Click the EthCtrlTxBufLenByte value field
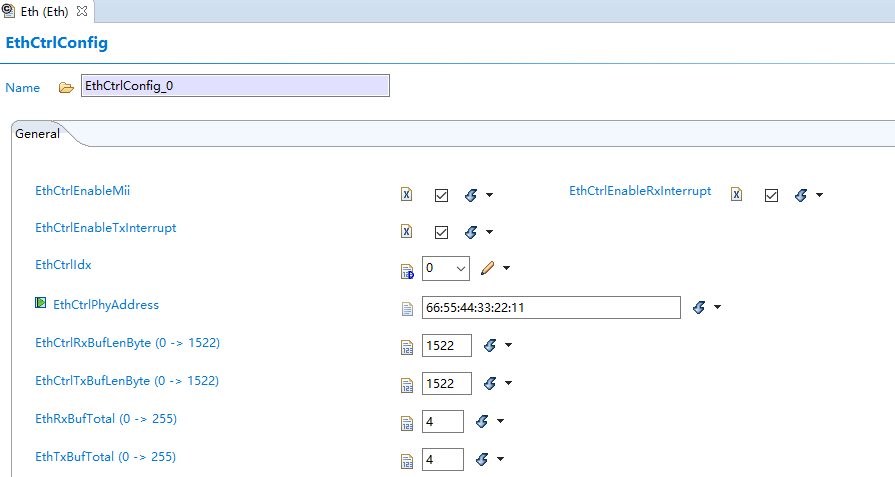The width and height of the screenshot is (895, 477). point(442,384)
